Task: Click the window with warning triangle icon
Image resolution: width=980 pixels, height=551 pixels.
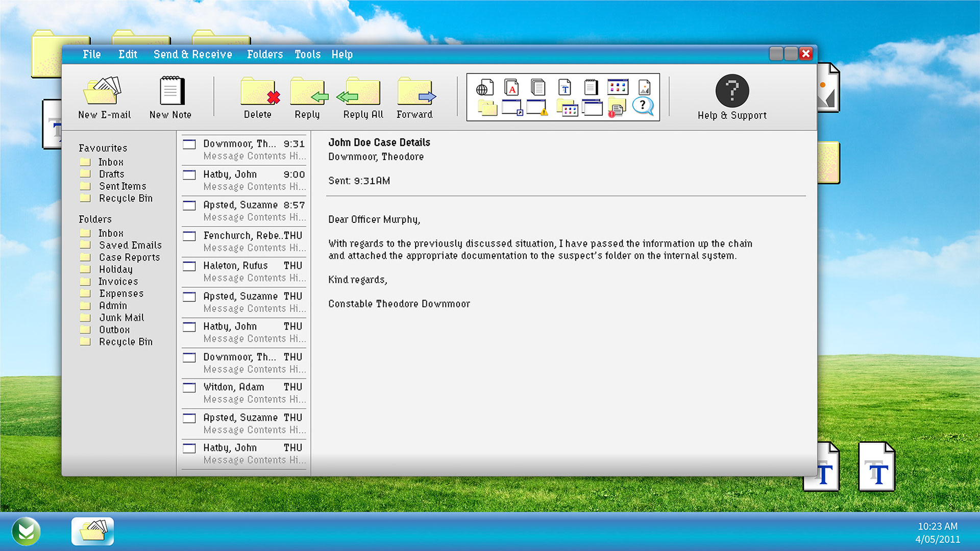Action: click(x=537, y=108)
